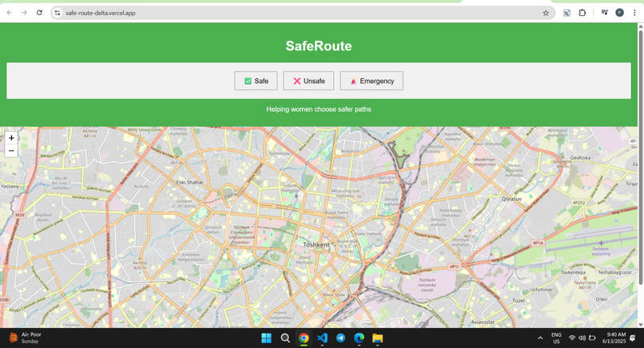This screenshot has width=644, height=348.
Task: Open Chrome three-dot menu
Action: pyautogui.click(x=634, y=13)
